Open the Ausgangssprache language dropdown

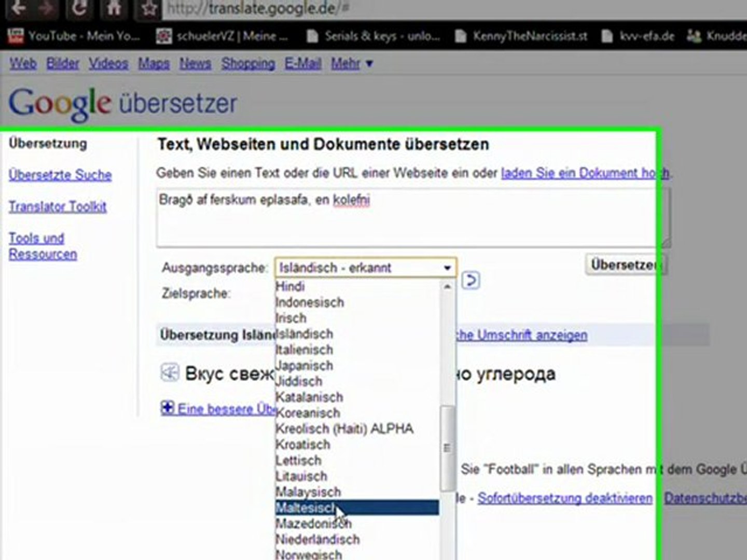[x=366, y=268]
